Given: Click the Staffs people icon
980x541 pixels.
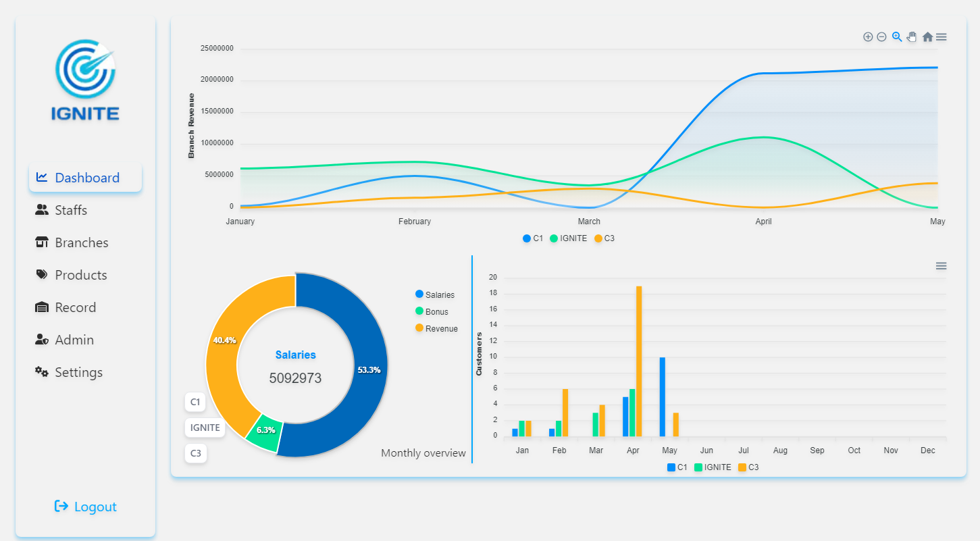Looking at the screenshot, I should point(42,210).
